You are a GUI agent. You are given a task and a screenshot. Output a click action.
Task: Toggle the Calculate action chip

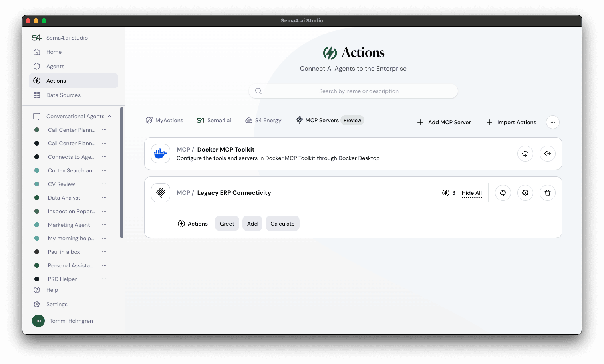[x=282, y=223]
